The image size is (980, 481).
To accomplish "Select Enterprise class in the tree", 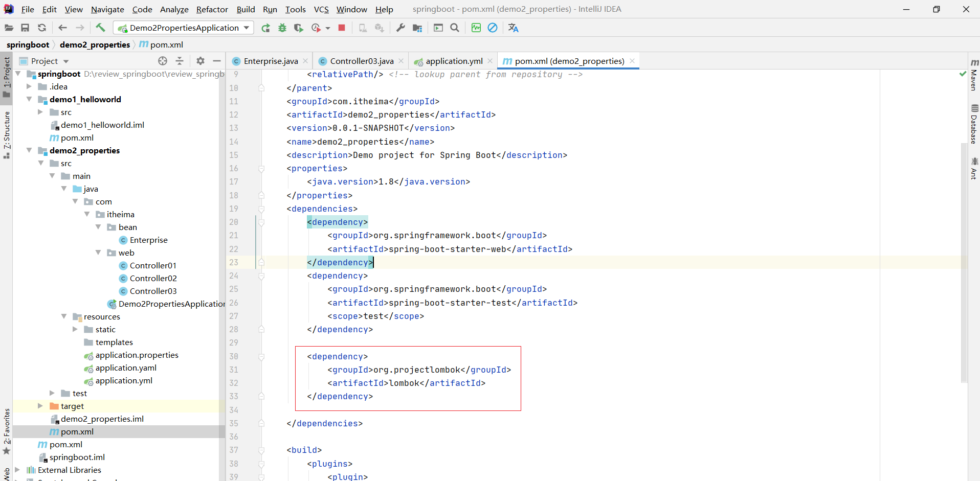I will click(x=148, y=240).
